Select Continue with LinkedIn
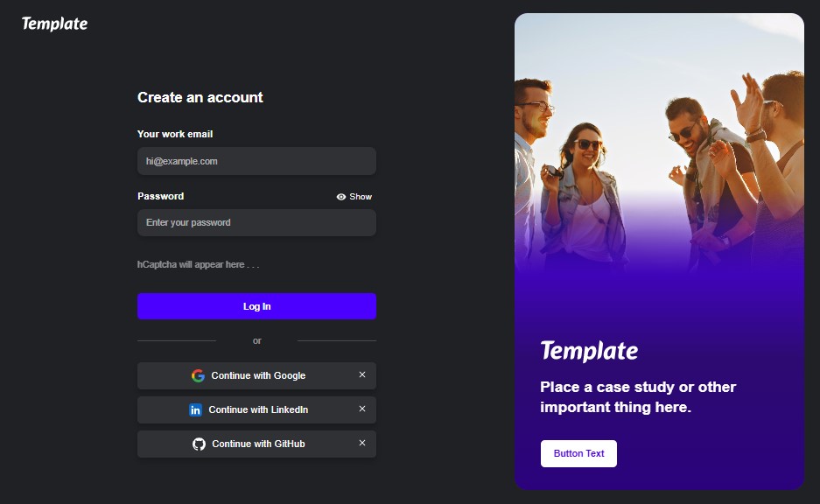Screen dimensions: 820x504 (258, 409)
